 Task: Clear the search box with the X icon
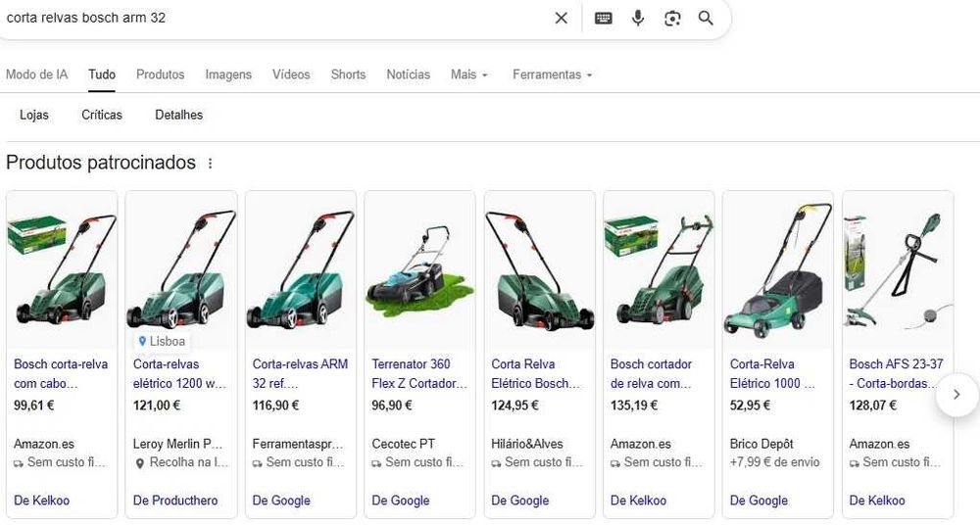click(562, 18)
